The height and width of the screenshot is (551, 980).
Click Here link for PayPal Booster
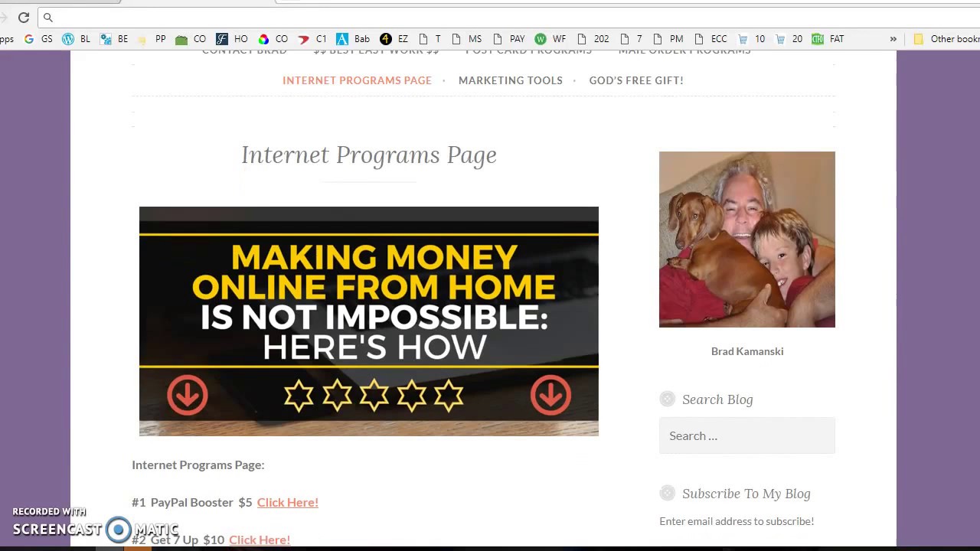coord(288,502)
